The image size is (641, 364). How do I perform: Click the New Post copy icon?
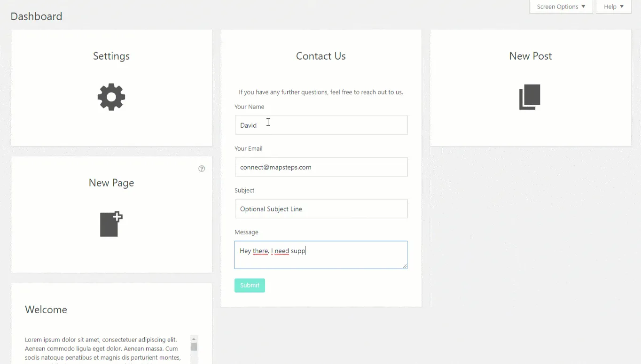(530, 97)
